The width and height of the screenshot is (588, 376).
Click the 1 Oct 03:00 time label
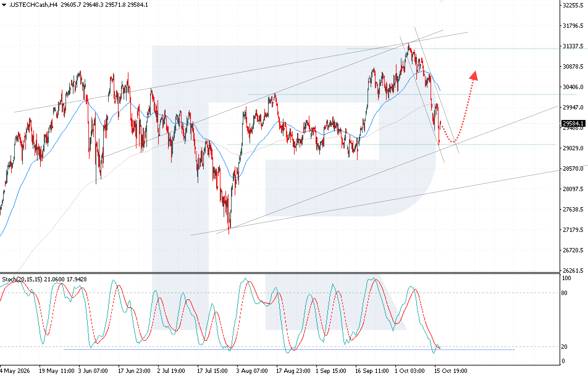click(x=410, y=371)
